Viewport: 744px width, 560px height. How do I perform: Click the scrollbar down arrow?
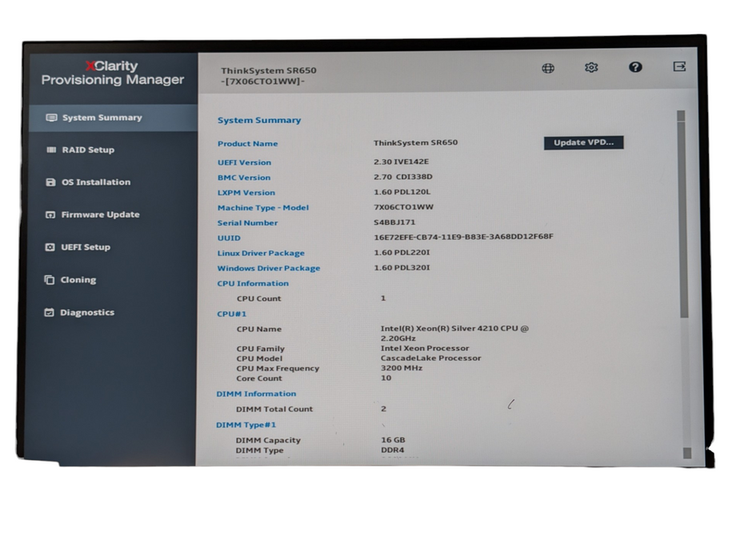click(687, 453)
